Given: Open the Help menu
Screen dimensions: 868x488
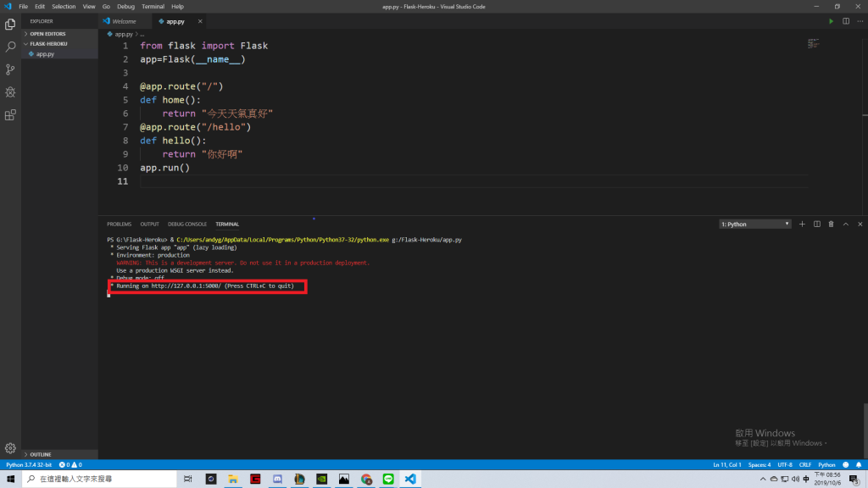Looking at the screenshot, I should 177,7.
